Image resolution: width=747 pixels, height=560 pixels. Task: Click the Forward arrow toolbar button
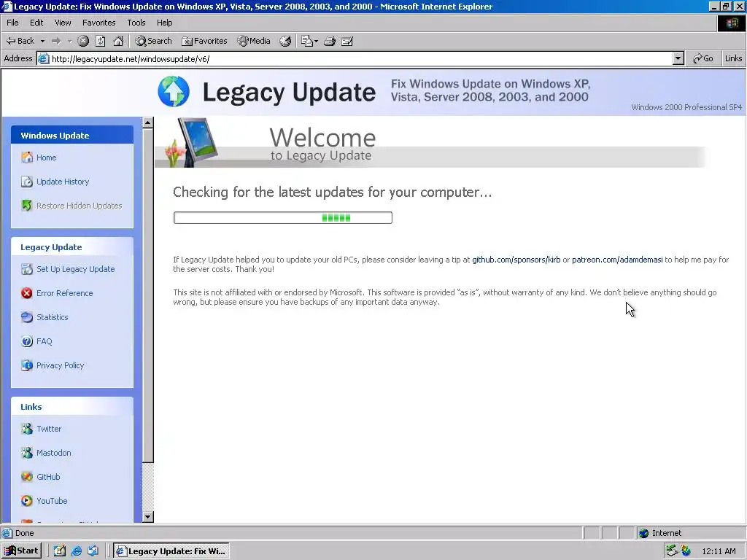(x=56, y=41)
